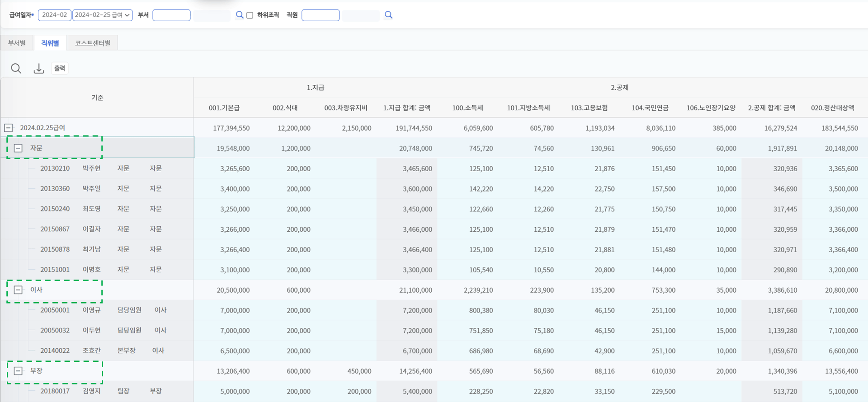Click 부장 vehicle allowance 450,000
This screenshot has height=402, width=868.
point(359,371)
